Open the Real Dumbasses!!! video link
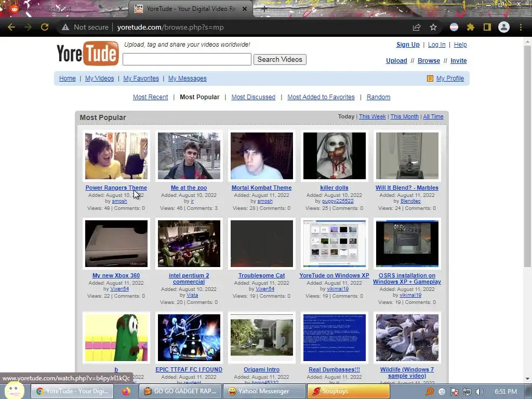This screenshot has height=399, width=532. 334,369
